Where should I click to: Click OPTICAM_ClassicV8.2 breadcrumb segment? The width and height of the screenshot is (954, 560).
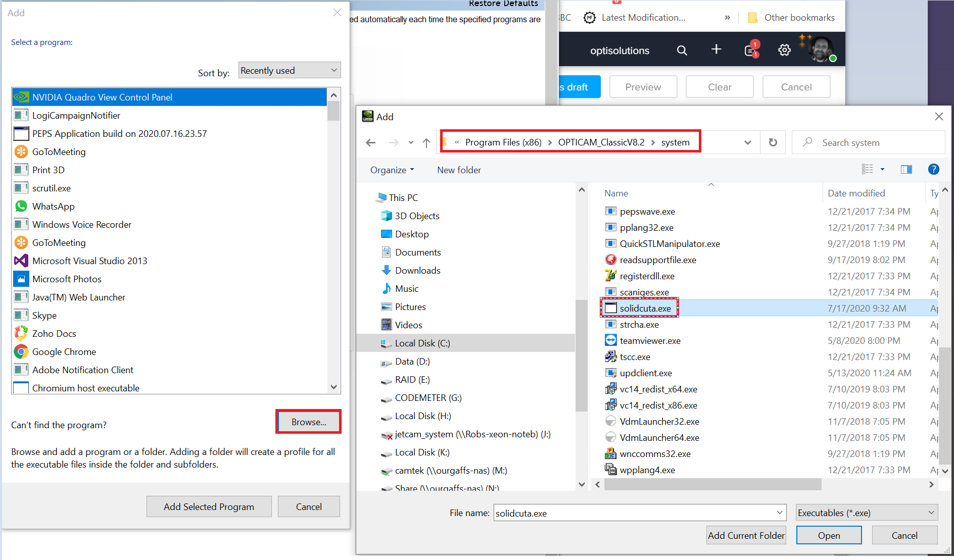coord(601,142)
